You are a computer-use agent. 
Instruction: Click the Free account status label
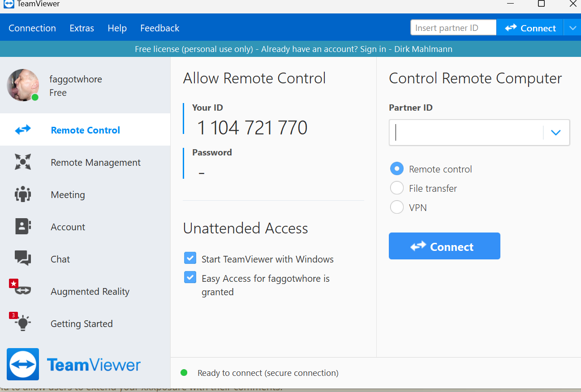pyautogui.click(x=58, y=93)
